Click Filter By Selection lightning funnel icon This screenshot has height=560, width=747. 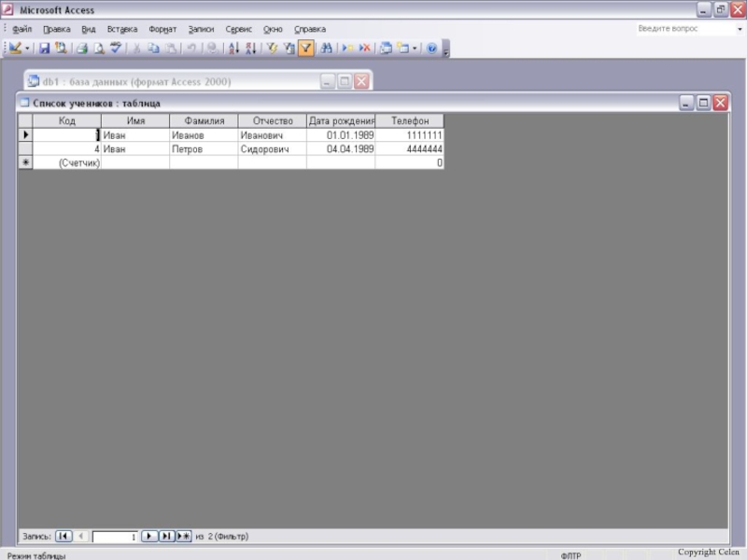coord(272,49)
